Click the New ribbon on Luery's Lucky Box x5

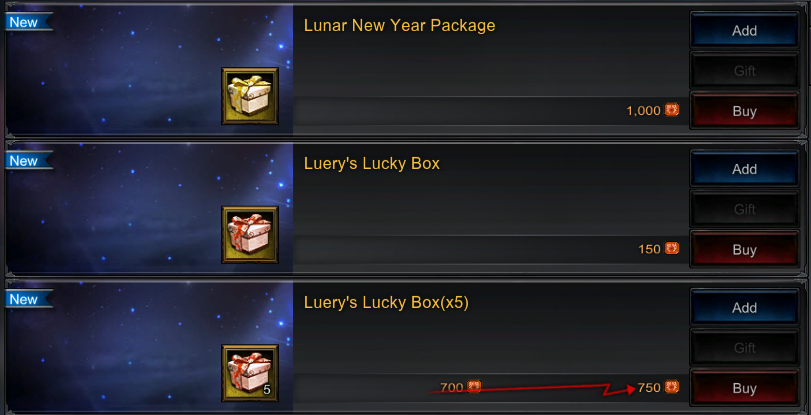coord(28,299)
